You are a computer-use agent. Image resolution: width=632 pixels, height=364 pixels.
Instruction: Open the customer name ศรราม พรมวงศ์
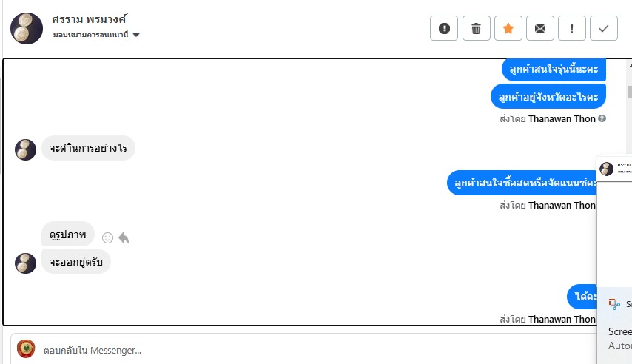click(90, 18)
